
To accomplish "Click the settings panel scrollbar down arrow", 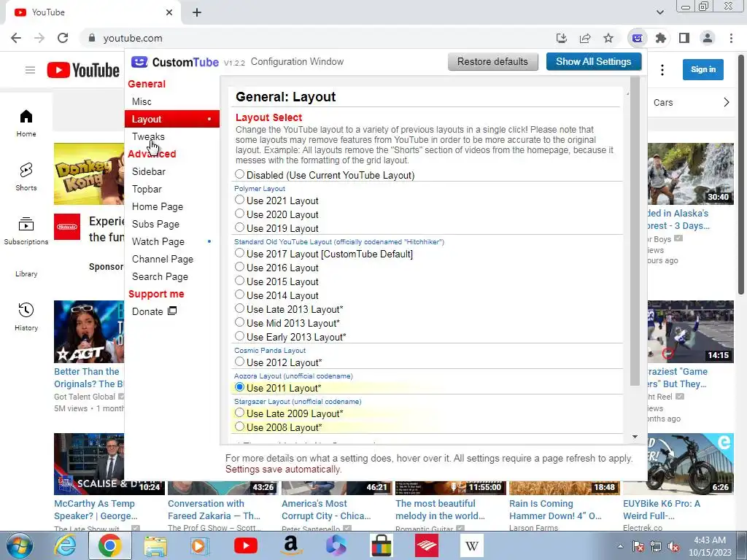I will (635, 437).
